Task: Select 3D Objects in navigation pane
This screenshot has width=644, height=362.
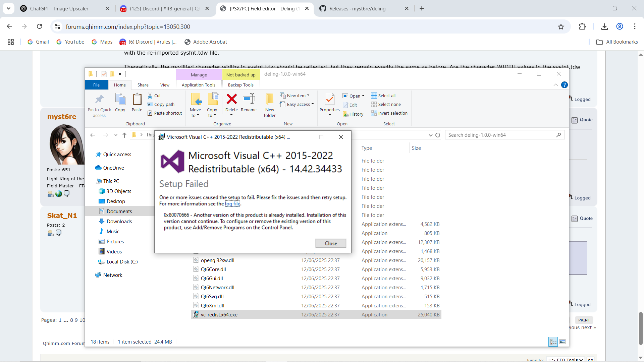Action: pos(115,191)
